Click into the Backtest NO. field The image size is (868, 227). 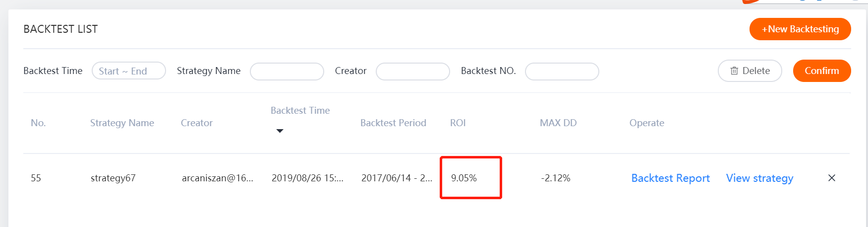(562, 72)
